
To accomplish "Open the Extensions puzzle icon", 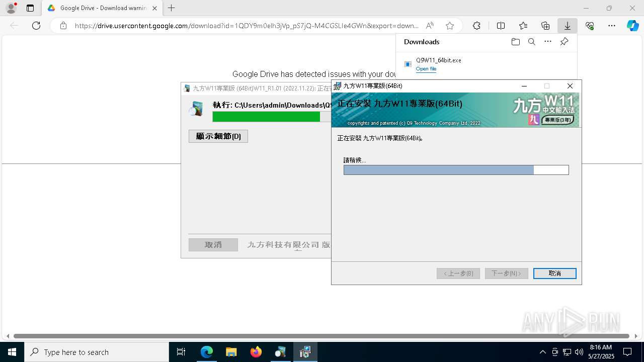I will tap(476, 26).
